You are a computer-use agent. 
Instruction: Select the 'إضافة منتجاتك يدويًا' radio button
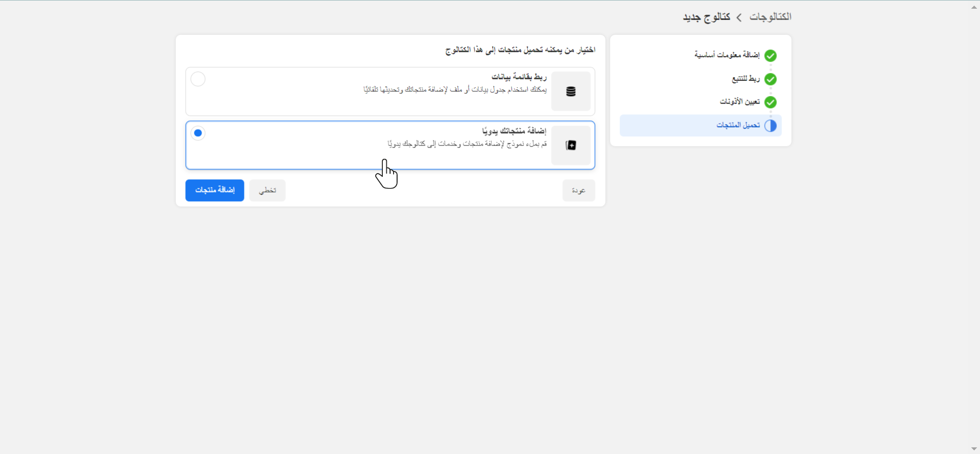[x=198, y=133]
